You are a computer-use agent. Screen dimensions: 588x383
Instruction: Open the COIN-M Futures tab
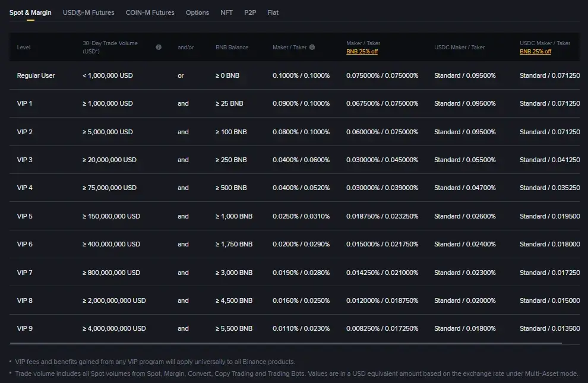150,12
